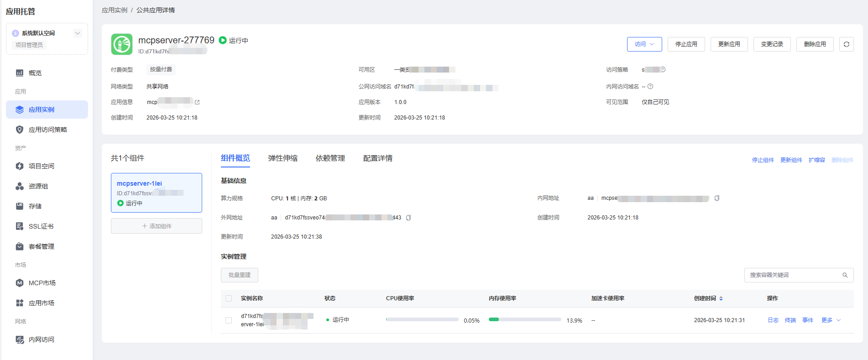Copy the internal network address
Image resolution: width=868 pixels, height=360 pixels.
[717, 198]
